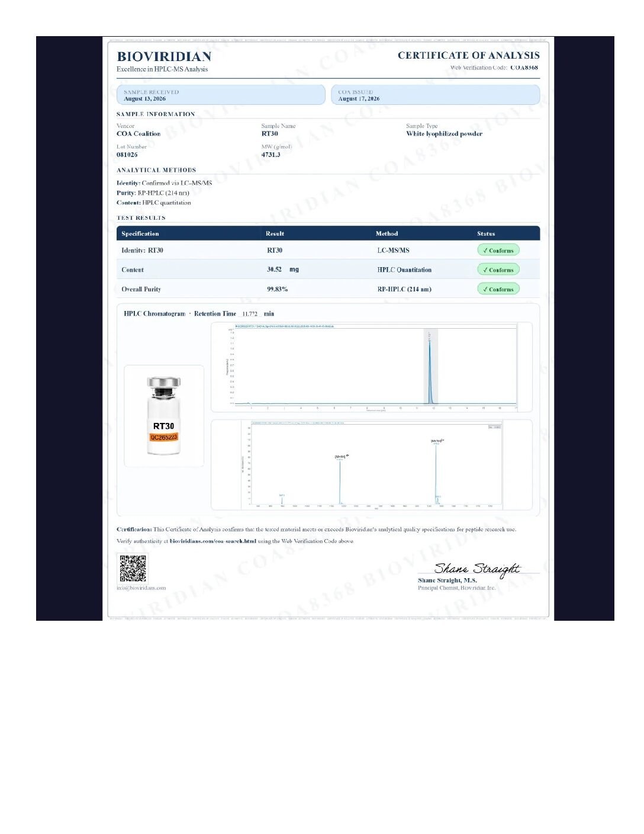
Task: Click the Conforms badge in Identity row
Action: [x=498, y=251]
